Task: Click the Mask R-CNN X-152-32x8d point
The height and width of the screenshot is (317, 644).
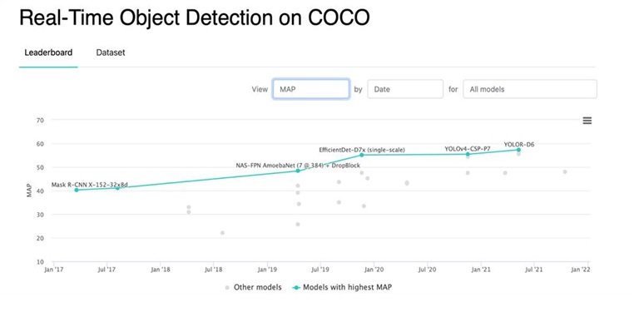Action: (x=77, y=190)
